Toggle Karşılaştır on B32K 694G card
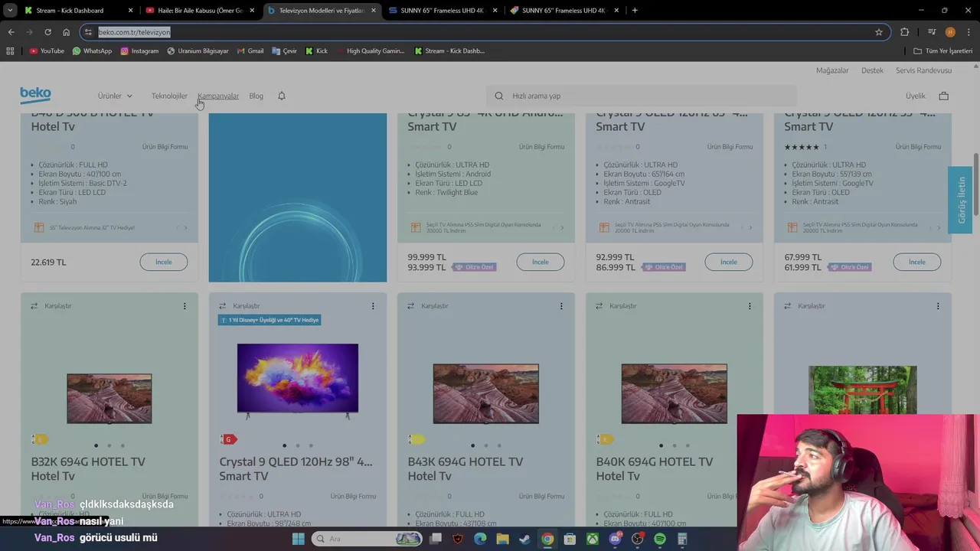 click(51, 306)
